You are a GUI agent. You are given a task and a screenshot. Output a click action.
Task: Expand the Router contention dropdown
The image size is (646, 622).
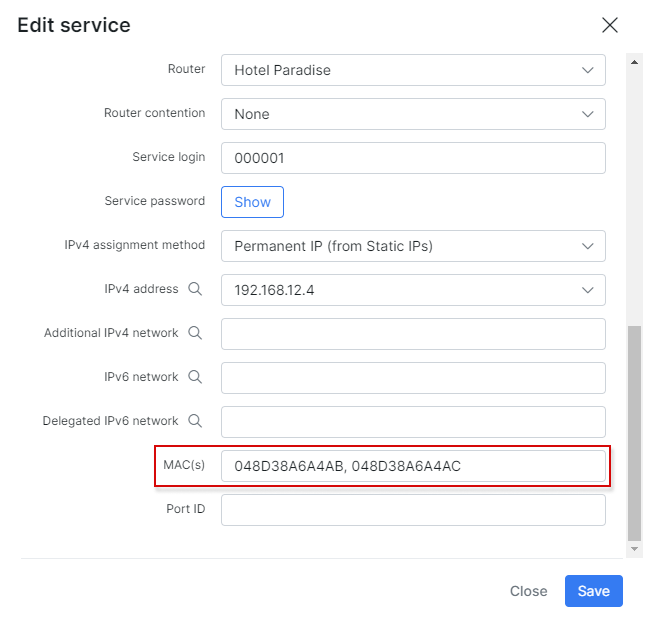coord(413,114)
